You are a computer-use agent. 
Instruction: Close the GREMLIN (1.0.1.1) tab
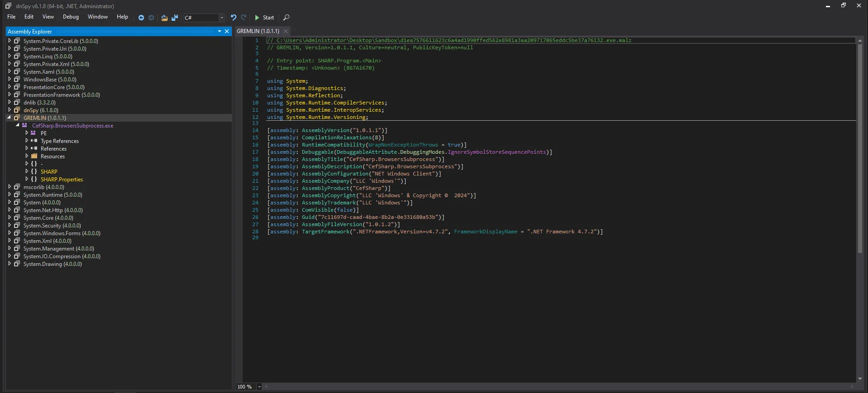pos(286,31)
